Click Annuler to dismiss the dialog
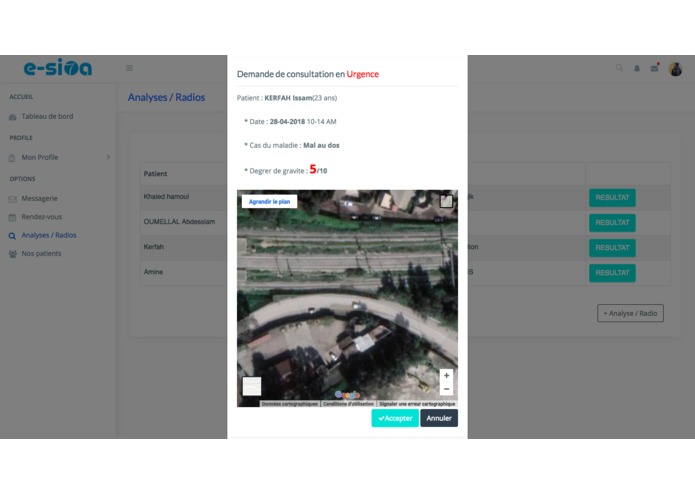 439,418
